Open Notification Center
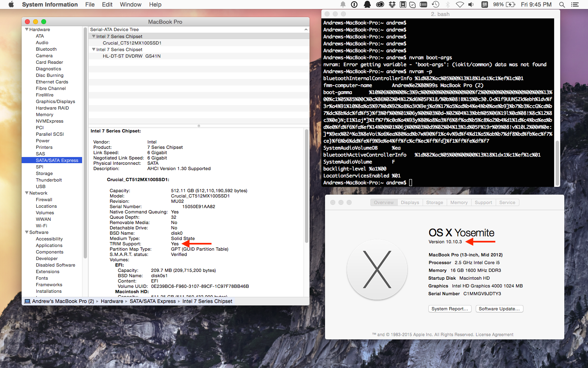The height and width of the screenshot is (368, 588). click(575, 4)
